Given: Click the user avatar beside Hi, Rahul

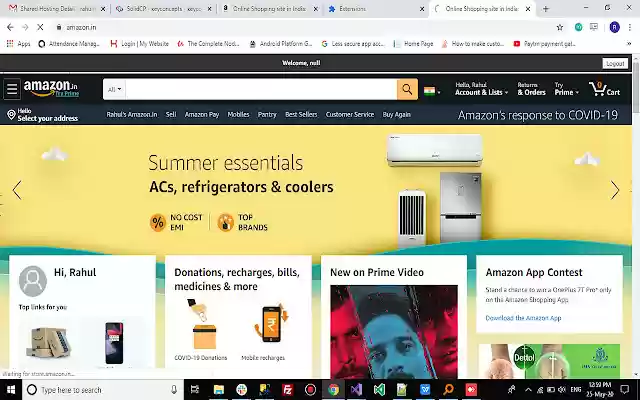Looking at the screenshot, I should point(33,281).
